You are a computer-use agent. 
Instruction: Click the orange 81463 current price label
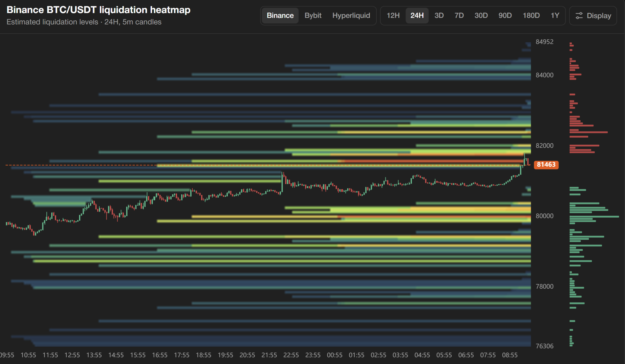546,164
